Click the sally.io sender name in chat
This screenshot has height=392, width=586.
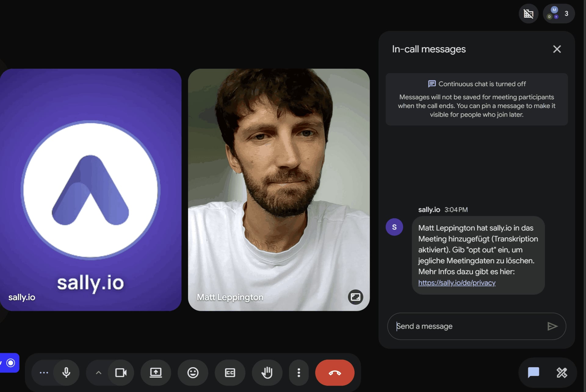(429, 210)
